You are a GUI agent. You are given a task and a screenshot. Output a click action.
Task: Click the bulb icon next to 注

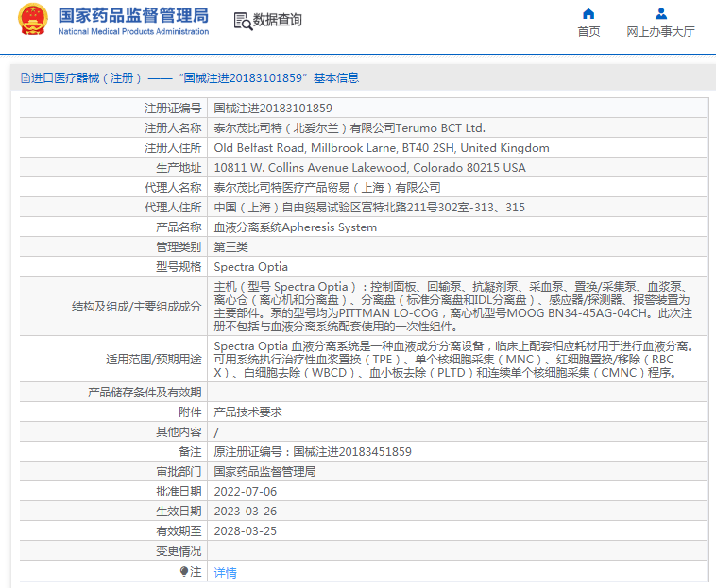[x=184, y=571]
